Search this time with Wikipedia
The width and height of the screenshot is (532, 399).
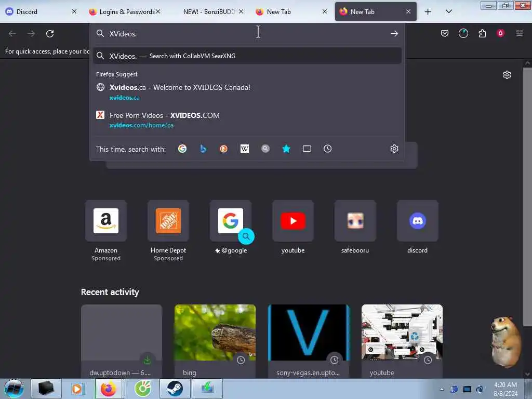coord(245,149)
